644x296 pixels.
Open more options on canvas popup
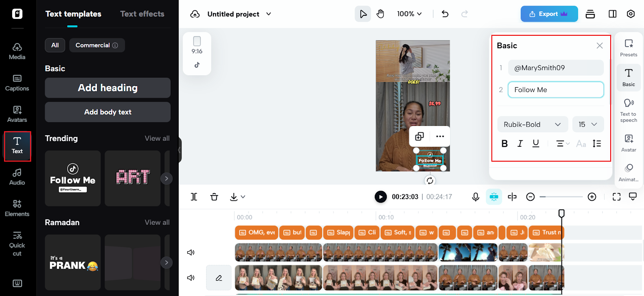440,136
